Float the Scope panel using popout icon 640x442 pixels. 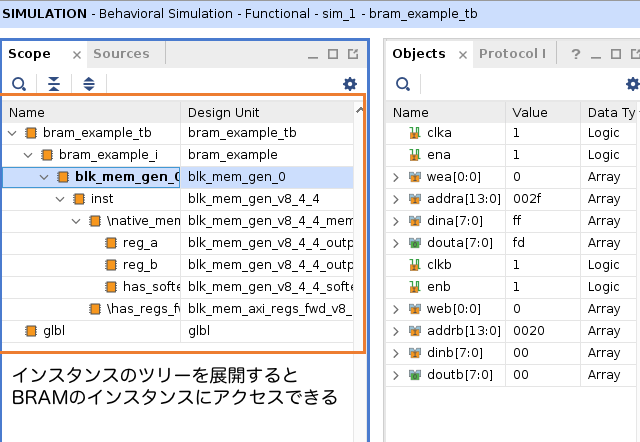coord(352,54)
